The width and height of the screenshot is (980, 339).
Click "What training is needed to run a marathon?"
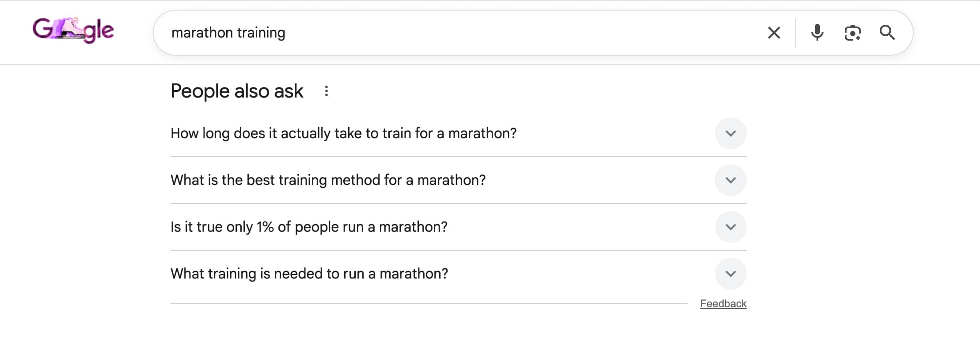pyautogui.click(x=309, y=274)
